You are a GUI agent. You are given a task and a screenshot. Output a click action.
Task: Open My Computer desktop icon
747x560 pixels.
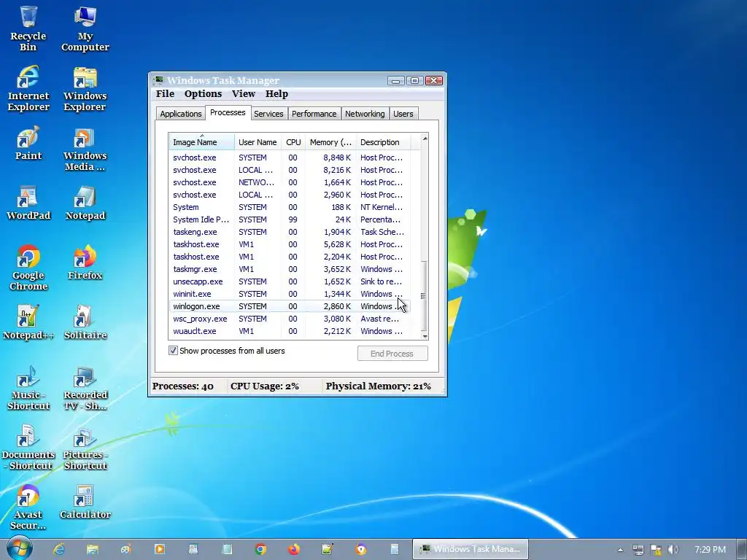coord(85,28)
